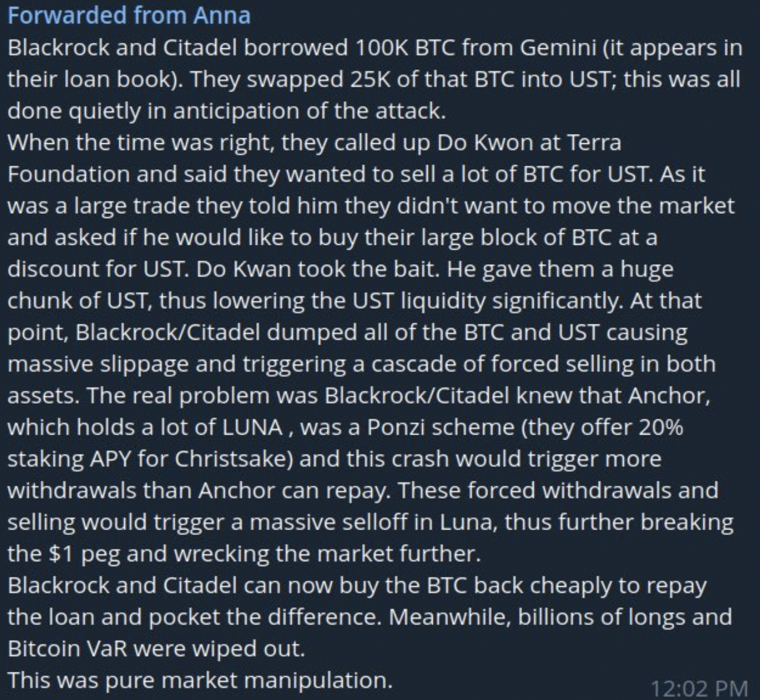
Task: Click the 12:02 PM message timestamp
Action: (x=699, y=688)
